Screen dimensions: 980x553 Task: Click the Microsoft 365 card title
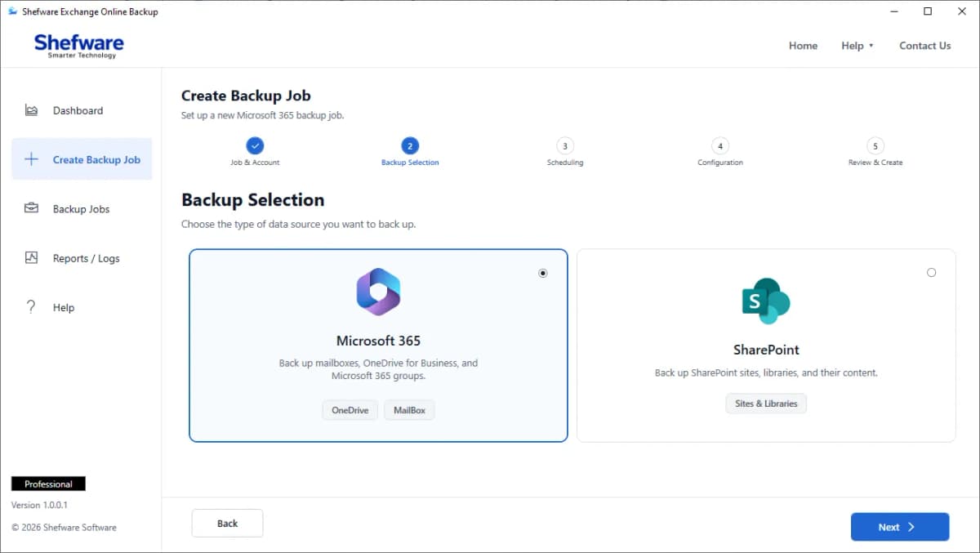pyautogui.click(x=378, y=341)
